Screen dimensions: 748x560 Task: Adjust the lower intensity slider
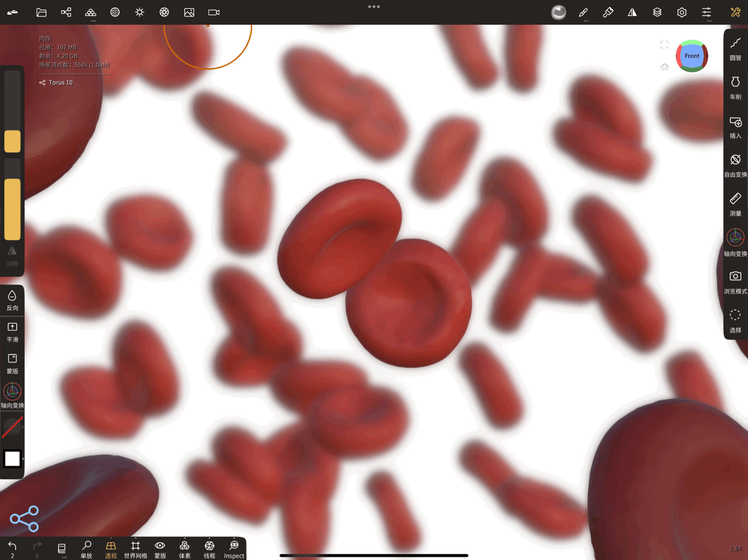point(12,200)
